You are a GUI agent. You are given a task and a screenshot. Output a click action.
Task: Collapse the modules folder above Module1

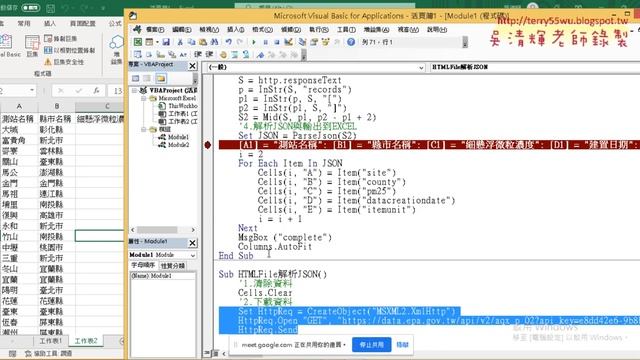[144, 129]
